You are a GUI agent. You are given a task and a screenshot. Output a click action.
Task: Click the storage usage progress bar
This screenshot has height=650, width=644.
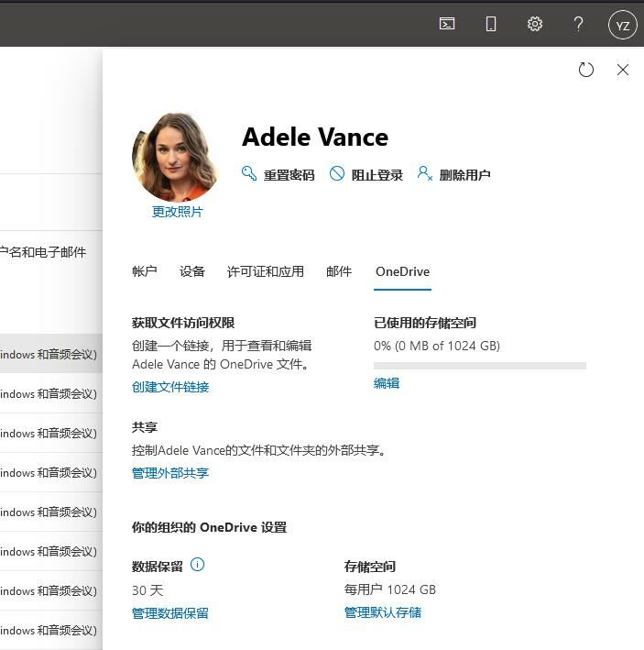[479, 366]
